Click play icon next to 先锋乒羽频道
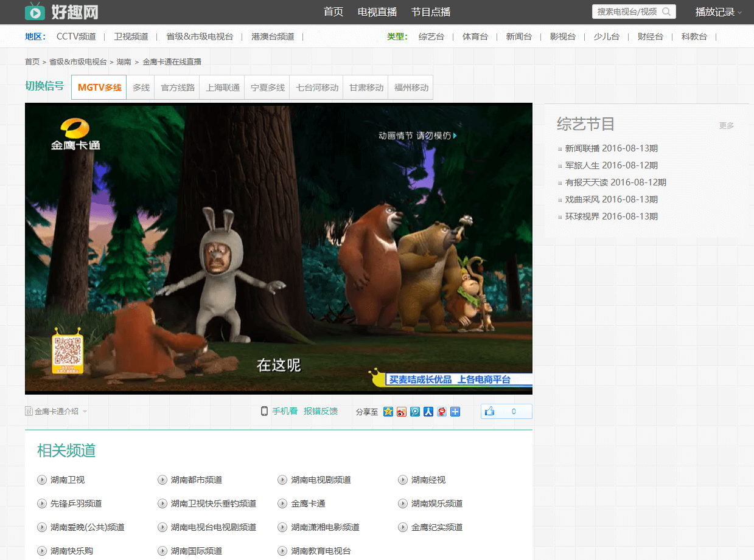This screenshot has height=560, width=754. pyautogui.click(x=42, y=503)
